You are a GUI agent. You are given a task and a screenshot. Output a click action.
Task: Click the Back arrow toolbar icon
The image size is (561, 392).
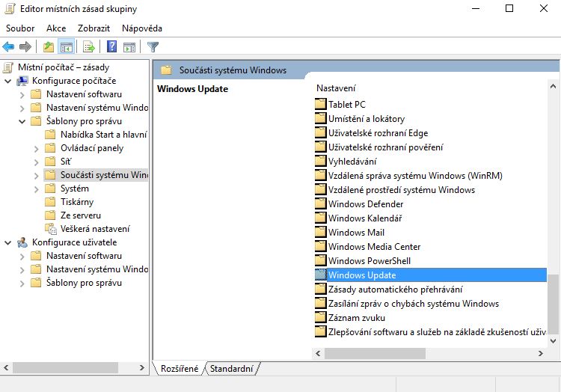point(8,46)
